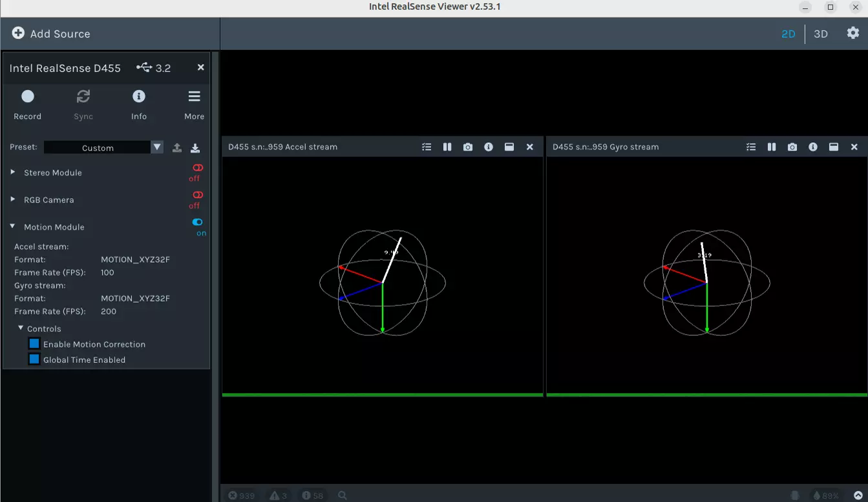The height and width of the screenshot is (502, 868).
Task: Close the Gyro stream view
Action: pos(854,147)
